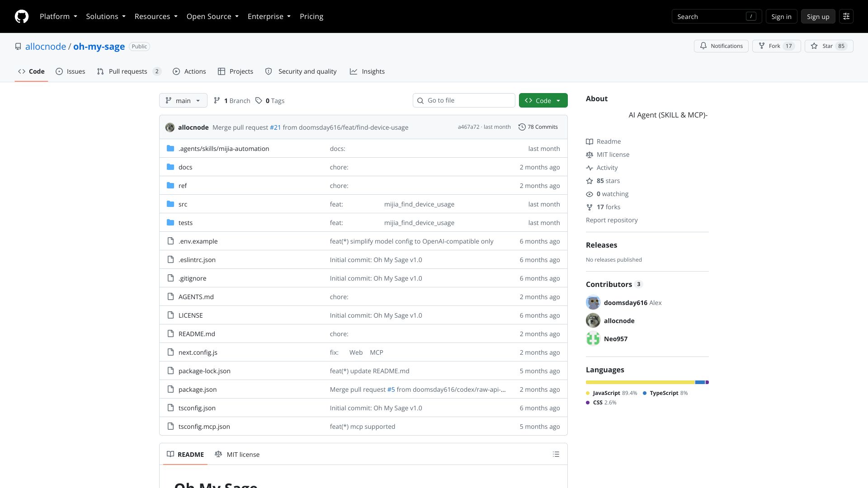868x488 pixels.
Task: Open the Pull requests tab
Action: (x=129, y=71)
